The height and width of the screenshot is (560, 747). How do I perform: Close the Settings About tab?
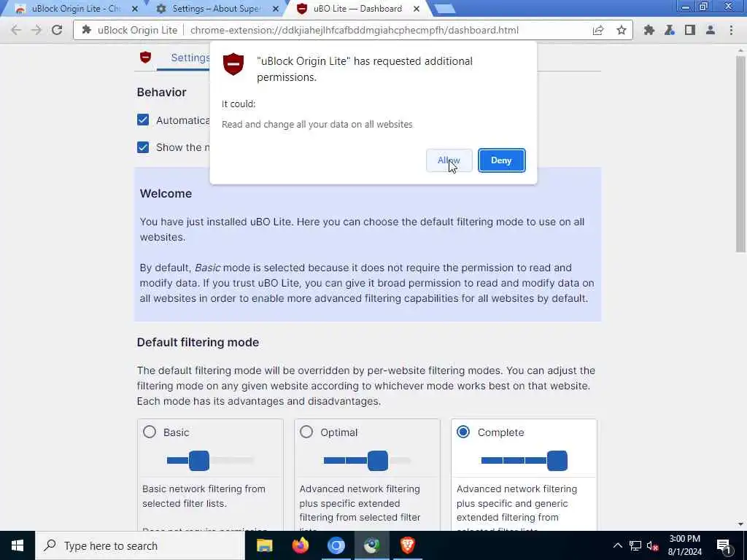point(276,9)
